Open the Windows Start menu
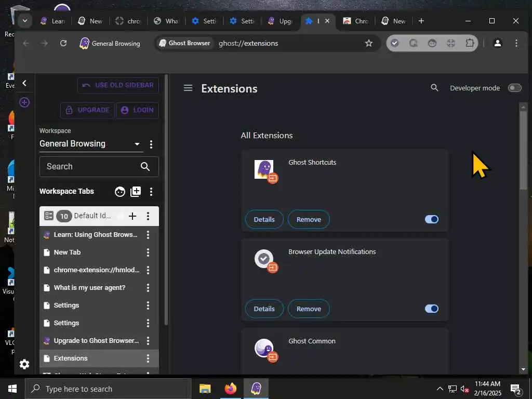This screenshot has width=532, height=399. pyautogui.click(x=12, y=389)
